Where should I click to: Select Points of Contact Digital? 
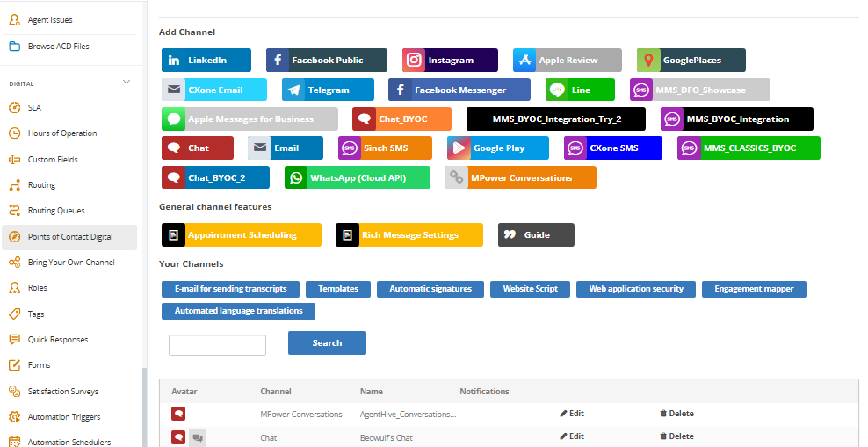click(69, 237)
